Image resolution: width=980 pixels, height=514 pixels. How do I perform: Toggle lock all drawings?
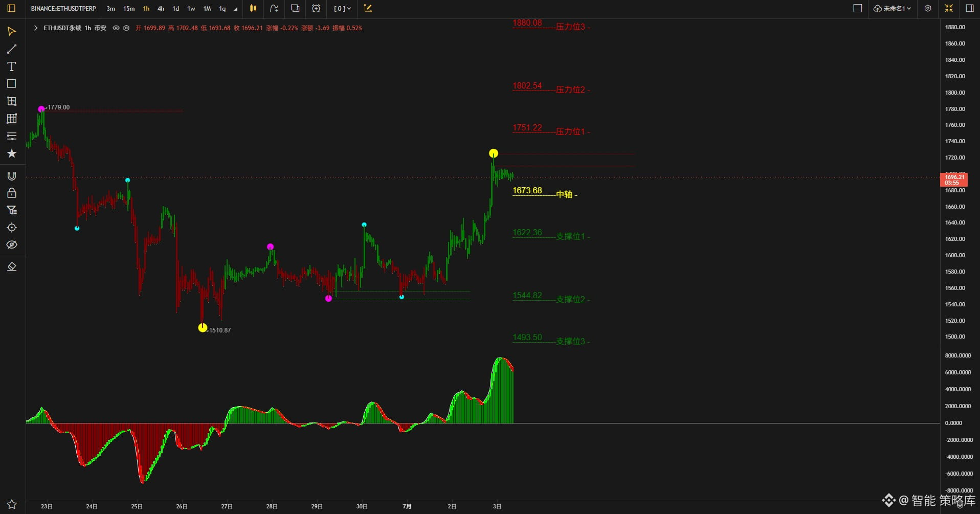12,193
